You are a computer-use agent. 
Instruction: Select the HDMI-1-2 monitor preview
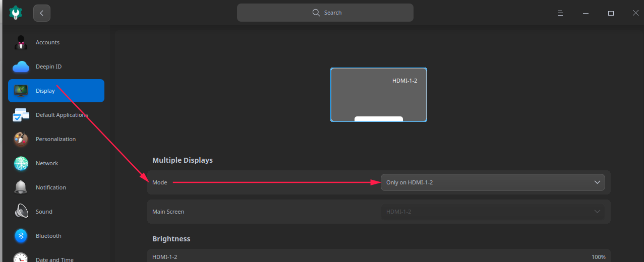379,95
